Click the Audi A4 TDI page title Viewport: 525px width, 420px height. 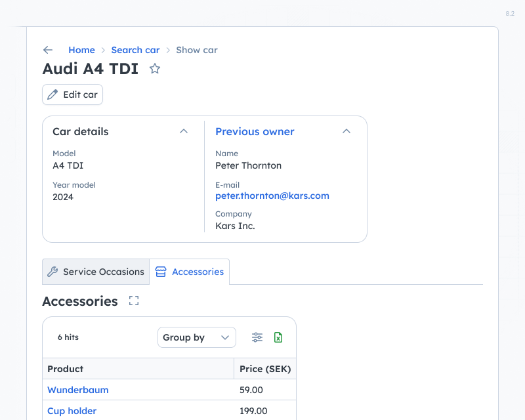tap(91, 69)
